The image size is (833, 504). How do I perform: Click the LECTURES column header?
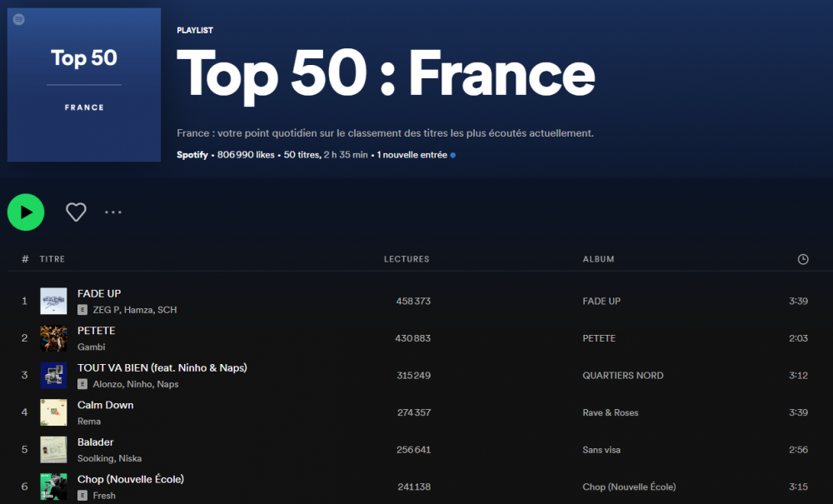click(x=407, y=259)
